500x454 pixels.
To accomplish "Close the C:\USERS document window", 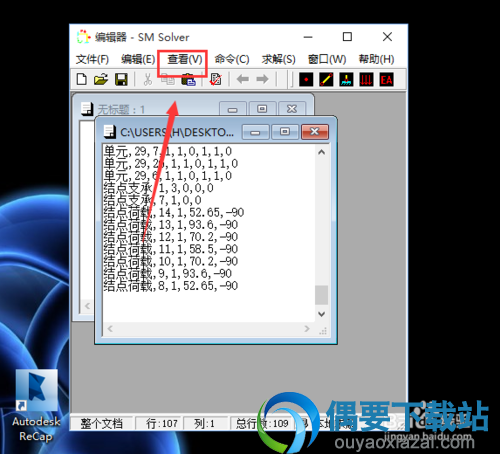I will point(315,132).
